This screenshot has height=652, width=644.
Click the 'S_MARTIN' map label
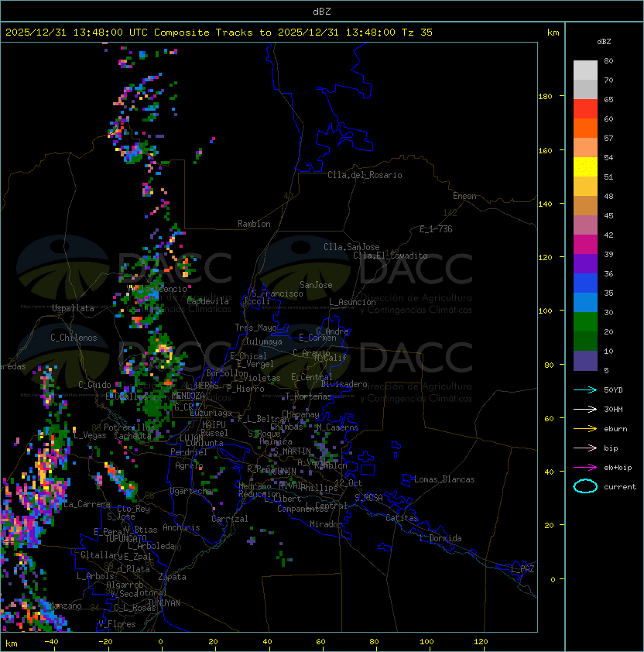tap(292, 451)
